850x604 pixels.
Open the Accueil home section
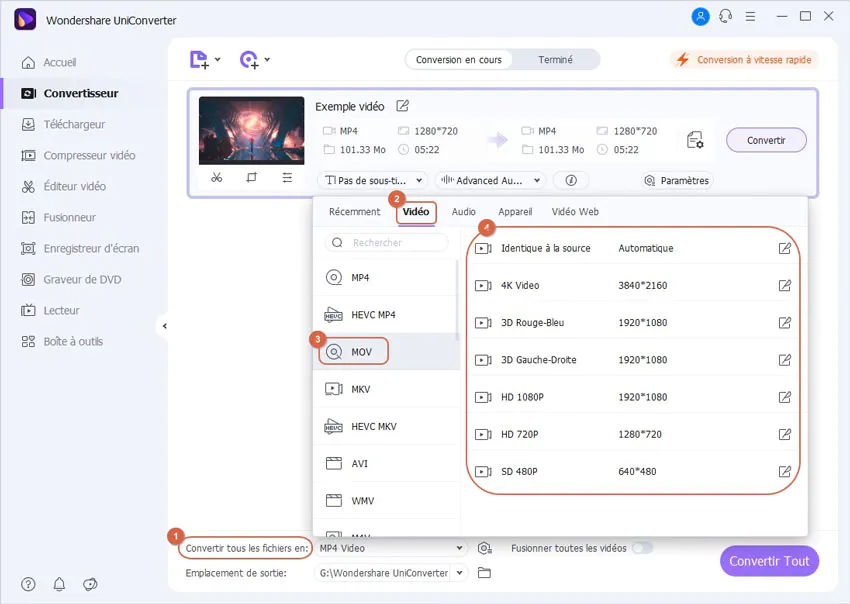[x=49, y=62]
